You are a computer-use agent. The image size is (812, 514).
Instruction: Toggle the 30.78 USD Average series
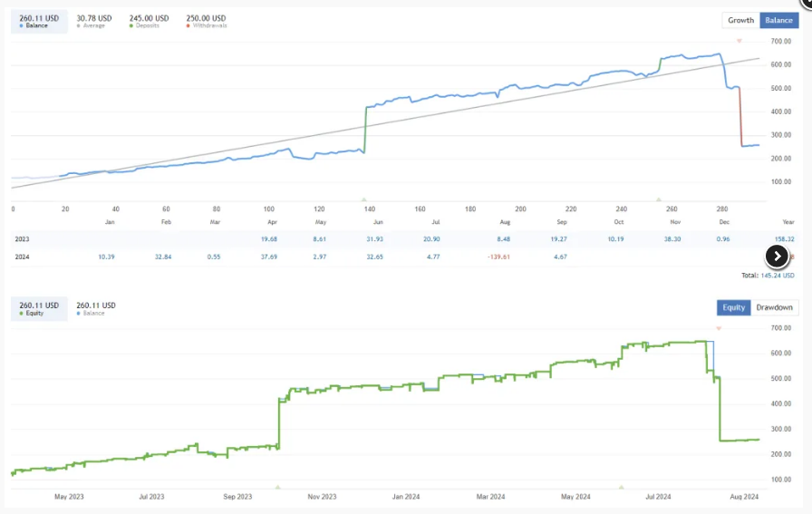pos(93,21)
